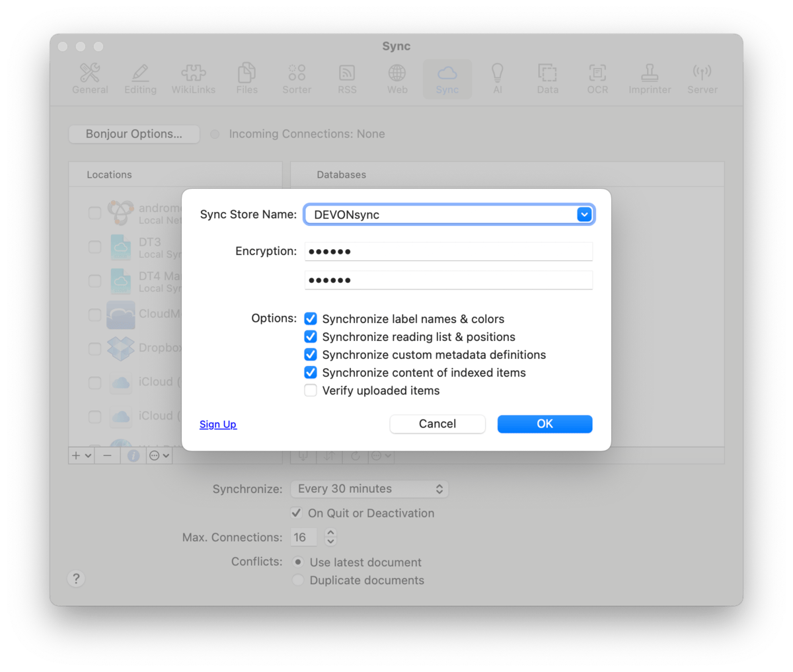Select the AI lightbulb icon
793x672 pixels.
pos(497,79)
